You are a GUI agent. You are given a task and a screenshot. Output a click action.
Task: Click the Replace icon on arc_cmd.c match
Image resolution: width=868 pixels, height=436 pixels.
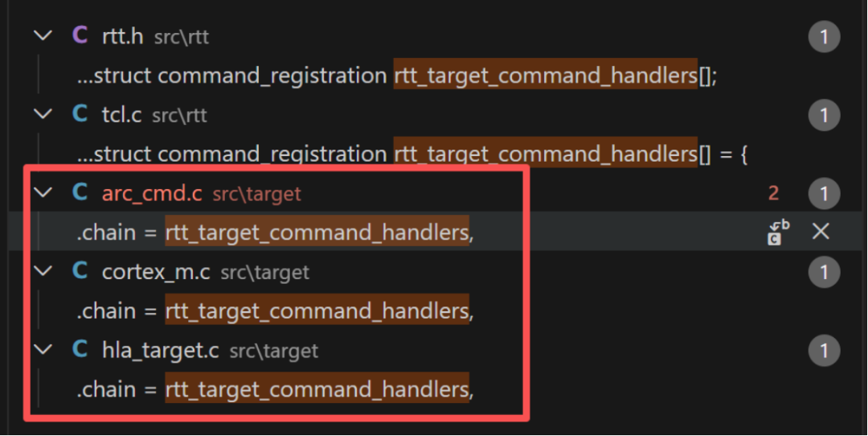pyautogui.click(x=778, y=232)
